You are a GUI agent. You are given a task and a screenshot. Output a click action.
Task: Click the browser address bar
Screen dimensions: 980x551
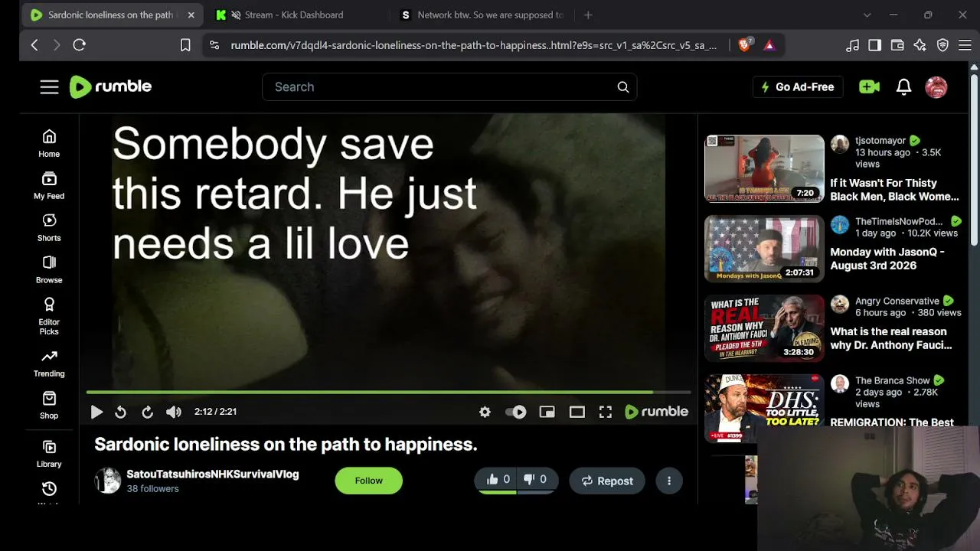pyautogui.click(x=473, y=45)
